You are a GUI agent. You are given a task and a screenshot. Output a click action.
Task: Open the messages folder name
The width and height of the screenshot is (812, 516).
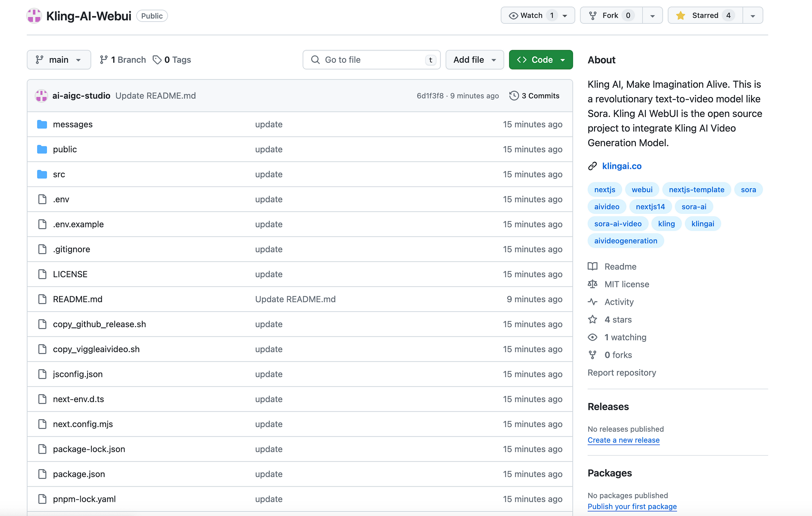tap(72, 124)
